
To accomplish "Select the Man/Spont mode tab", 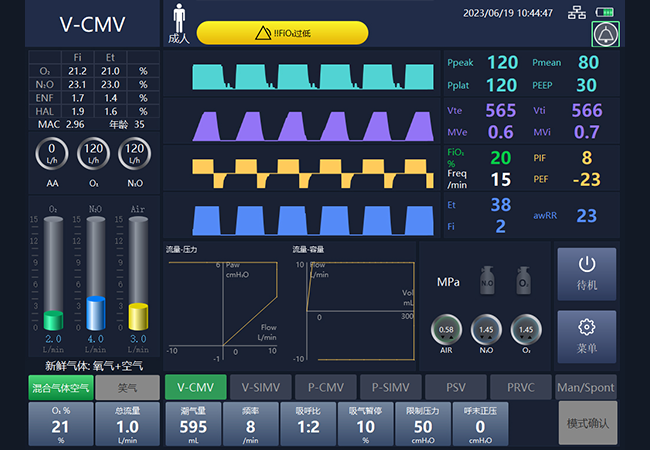I will coord(585,387).
